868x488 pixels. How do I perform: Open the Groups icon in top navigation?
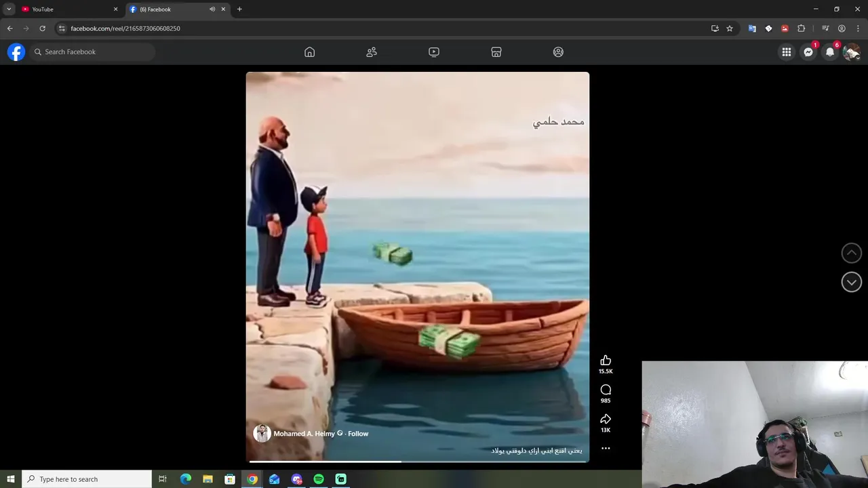[x=558, y=52]
